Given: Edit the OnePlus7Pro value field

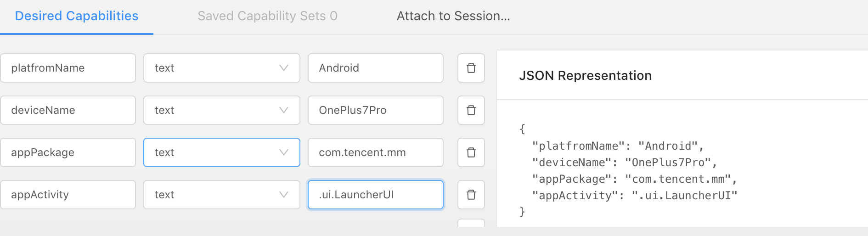Looking at the screenshot, I should [375, 110].
